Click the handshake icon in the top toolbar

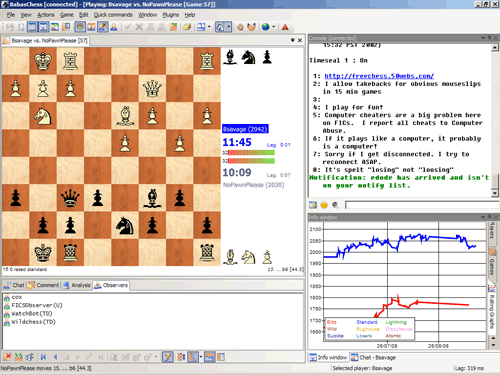point(251,27)
